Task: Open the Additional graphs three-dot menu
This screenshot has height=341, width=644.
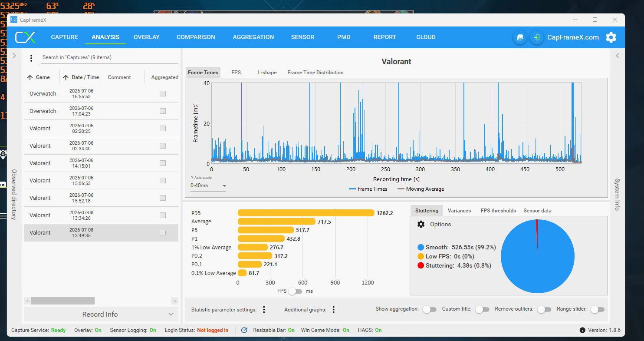Action: tap(334, 310)
